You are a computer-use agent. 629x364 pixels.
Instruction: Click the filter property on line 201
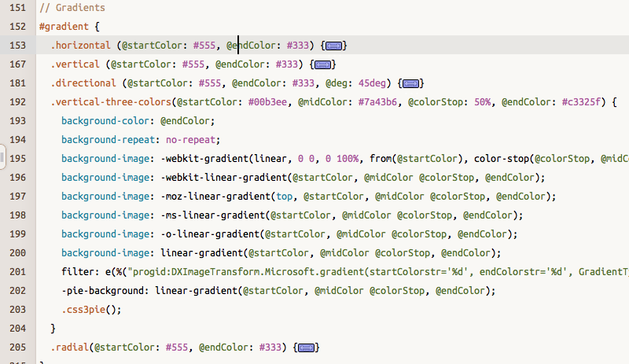click(76, 271)
